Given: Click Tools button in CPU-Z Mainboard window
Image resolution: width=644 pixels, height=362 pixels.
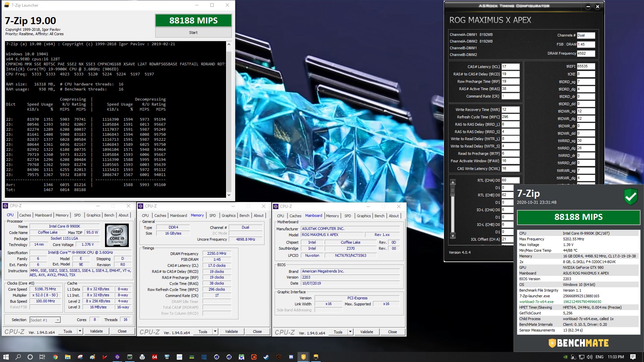Looking at the screenshot, I should tap(338, 332).
